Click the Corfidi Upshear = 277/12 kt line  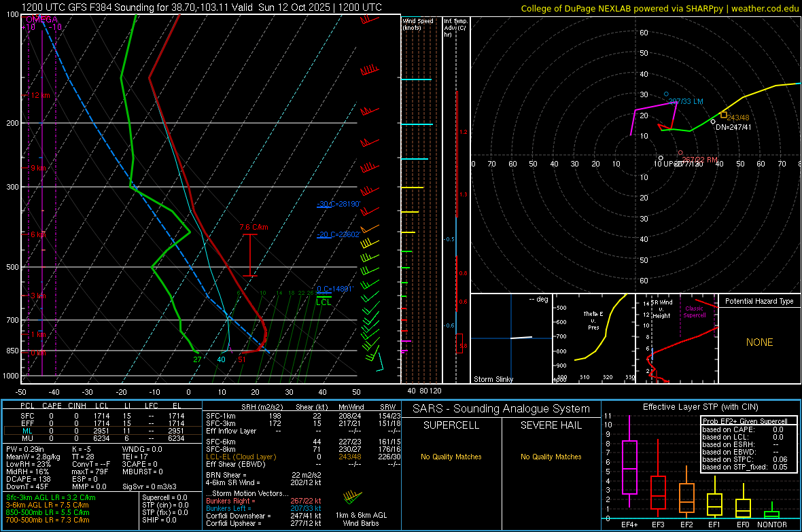(264, 523)
